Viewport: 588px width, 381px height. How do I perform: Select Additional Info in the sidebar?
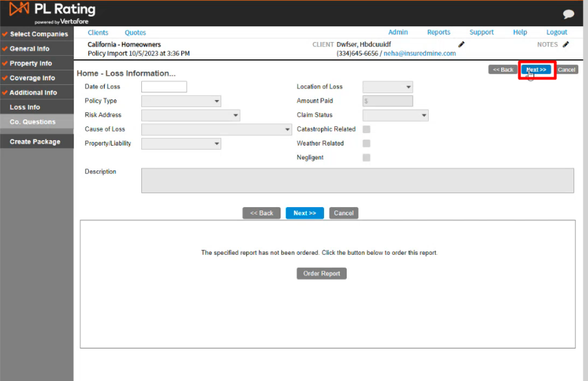click(x=37, y=92)
